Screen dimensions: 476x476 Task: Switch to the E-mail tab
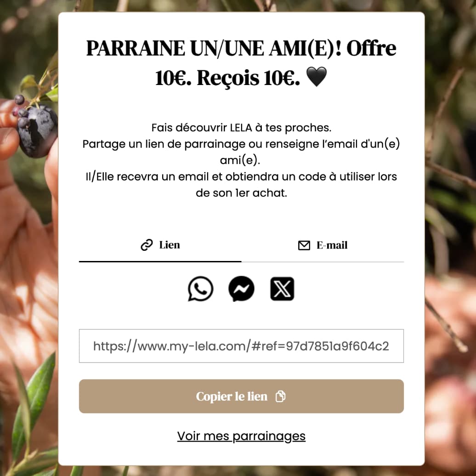(x=323, y=245)
